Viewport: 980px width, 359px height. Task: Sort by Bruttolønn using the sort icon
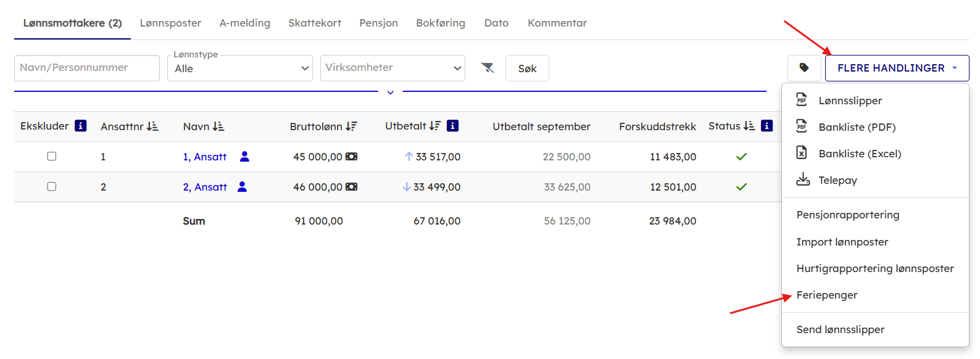click(351, 126)
